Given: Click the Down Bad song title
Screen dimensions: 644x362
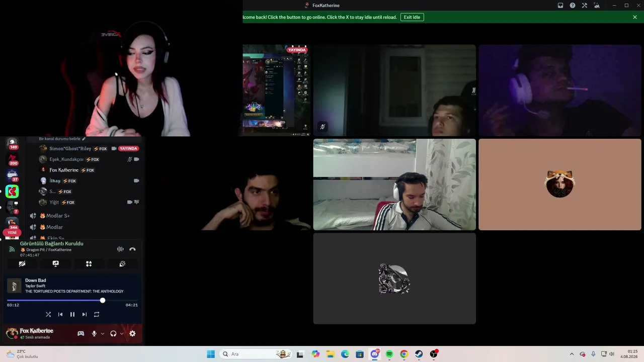Looking at the screenshot, I should pos(35,280).
